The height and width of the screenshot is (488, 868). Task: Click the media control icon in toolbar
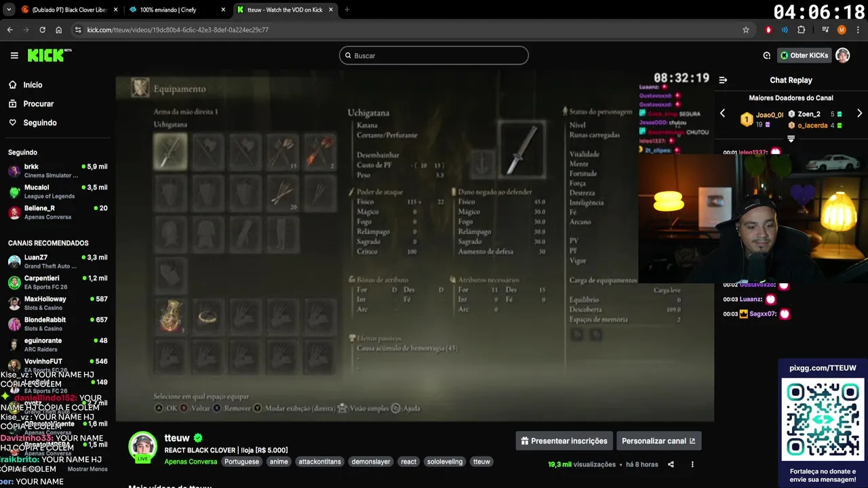click(825, 30)
